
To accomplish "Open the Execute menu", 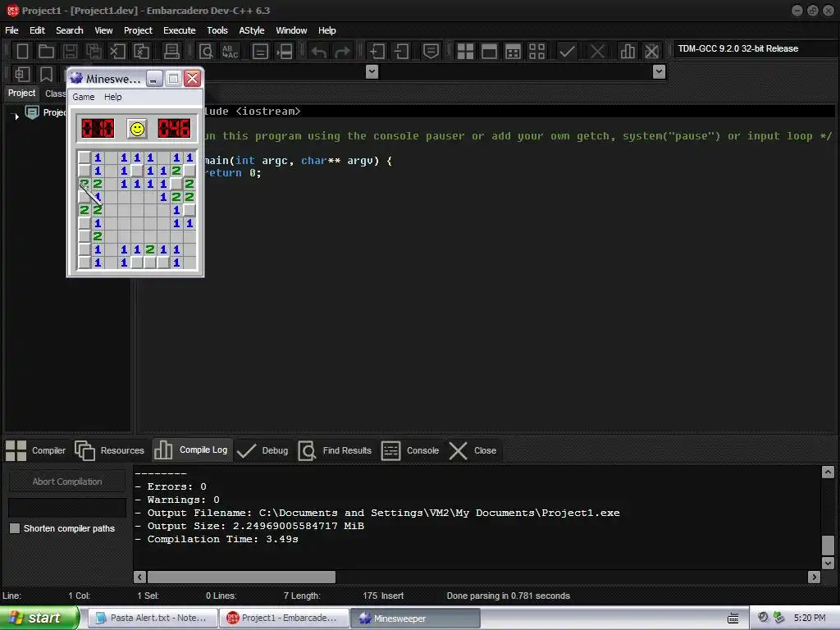I will point(179,30).
